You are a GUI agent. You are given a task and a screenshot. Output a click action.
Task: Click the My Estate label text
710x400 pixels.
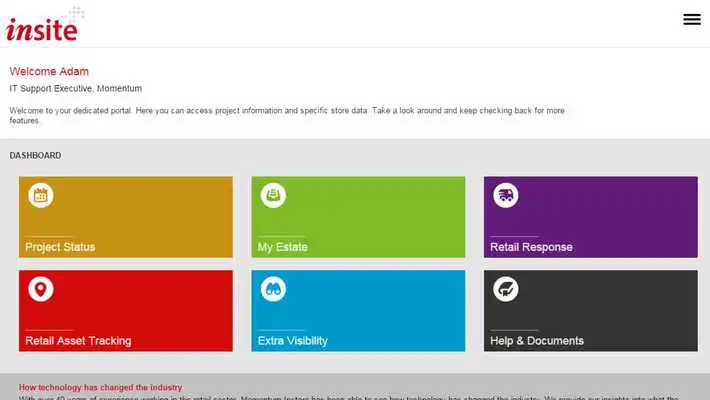pyautogui.click(x=283, y=247)
